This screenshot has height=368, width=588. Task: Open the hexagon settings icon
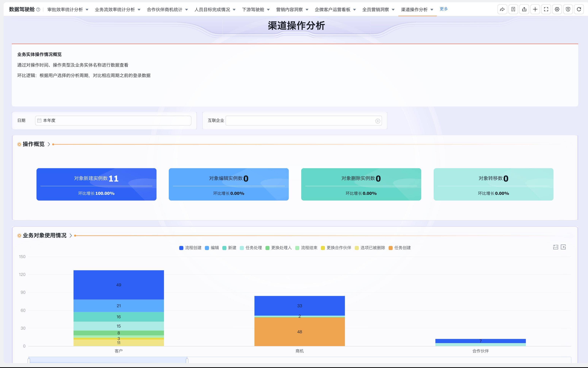point(557,9)
